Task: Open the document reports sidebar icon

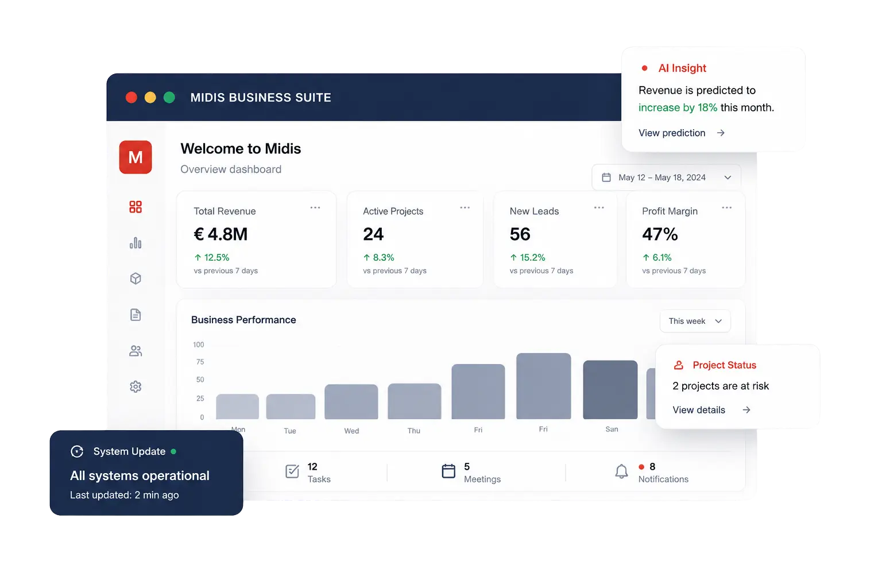Action: [136, 315]
